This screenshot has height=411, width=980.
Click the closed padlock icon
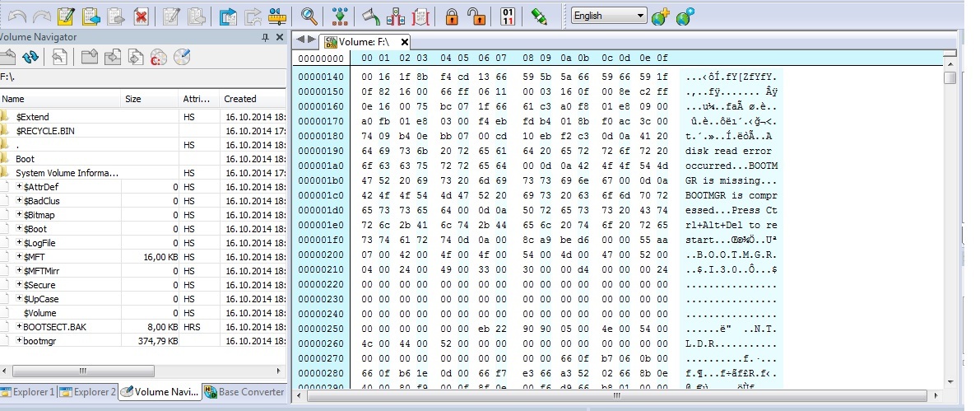[451, 16]
